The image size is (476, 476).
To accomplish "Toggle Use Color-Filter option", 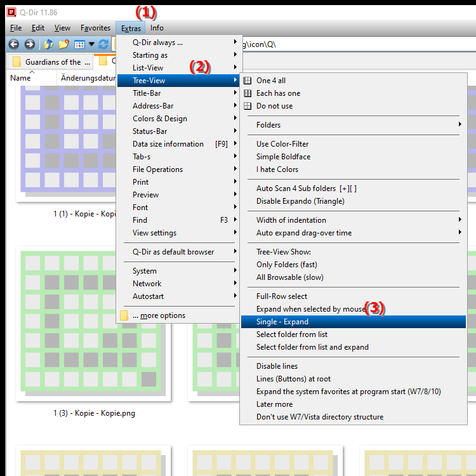I will pos(354,144).
